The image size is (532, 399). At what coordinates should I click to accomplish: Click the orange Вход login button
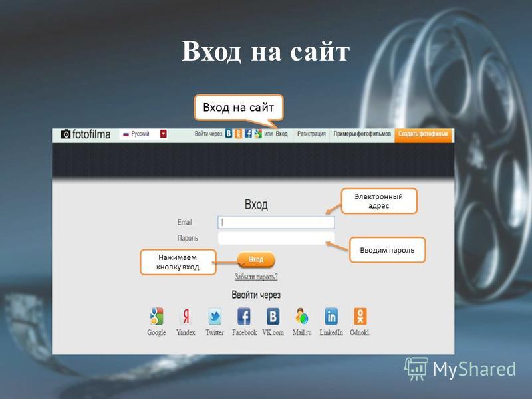[256, 259]
